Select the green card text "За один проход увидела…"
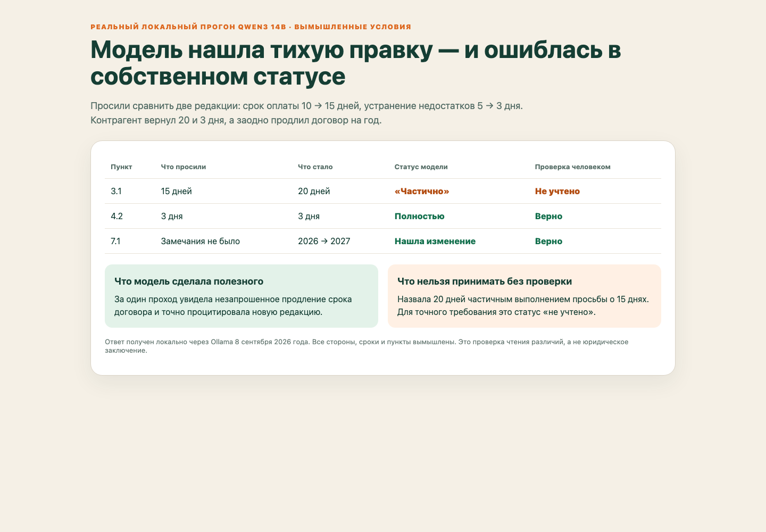Image resolution: width=766 pixels, height=532 pixels. (233, 305)
